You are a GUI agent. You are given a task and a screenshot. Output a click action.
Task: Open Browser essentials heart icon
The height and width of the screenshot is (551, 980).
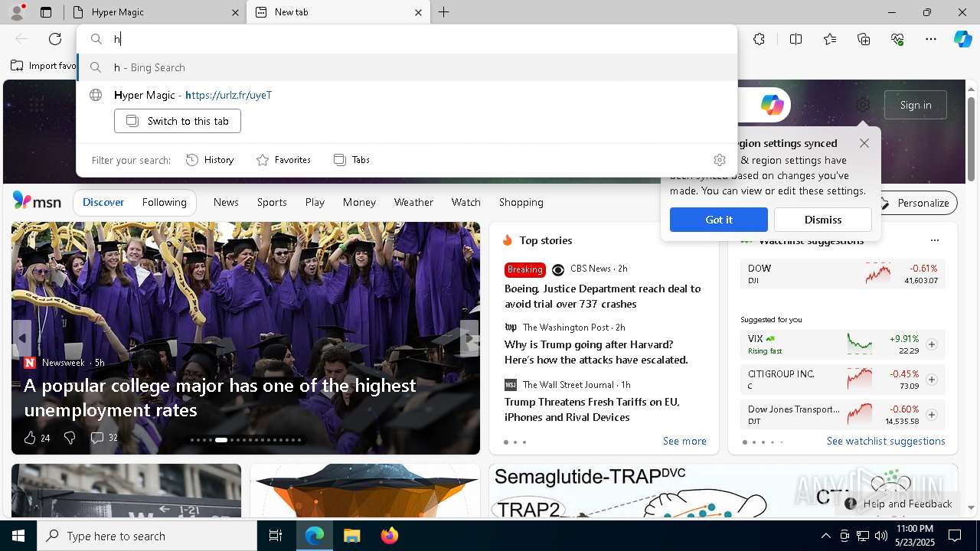[x=897, y=39]
